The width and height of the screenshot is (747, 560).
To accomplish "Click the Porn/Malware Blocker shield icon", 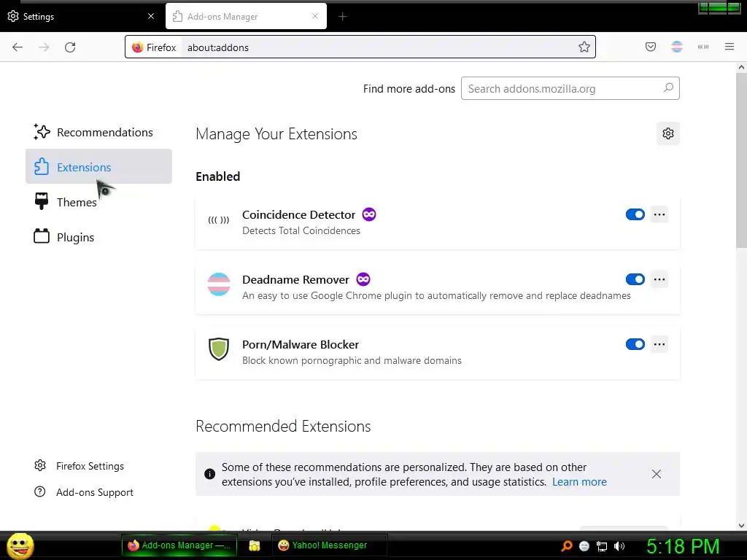I will coord(219,349).
